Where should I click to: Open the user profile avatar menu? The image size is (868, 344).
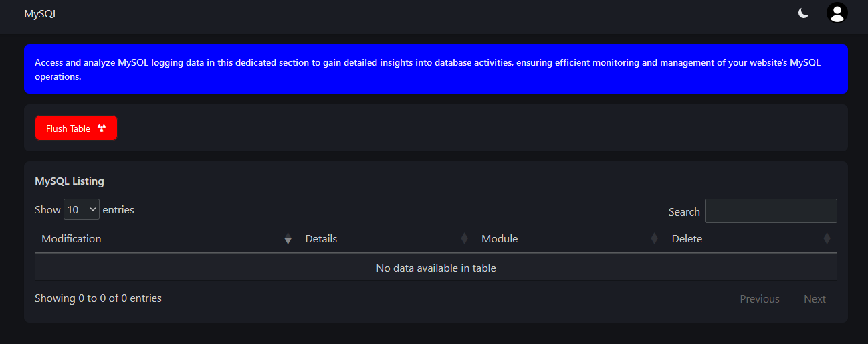coord(837,13)
